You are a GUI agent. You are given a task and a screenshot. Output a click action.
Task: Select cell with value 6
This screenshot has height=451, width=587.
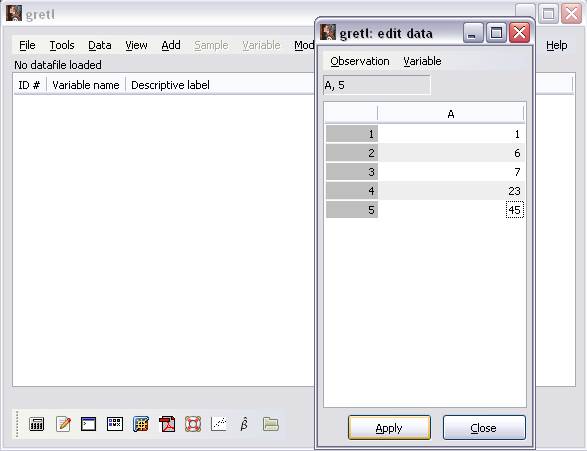pos(451,153)
